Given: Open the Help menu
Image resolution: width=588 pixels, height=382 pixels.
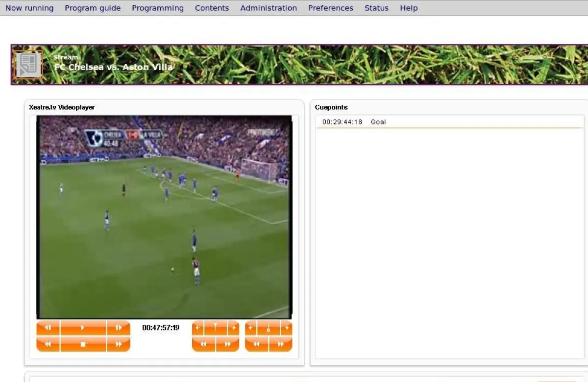Looking at the screenshot, I should [x=408, y=8].
